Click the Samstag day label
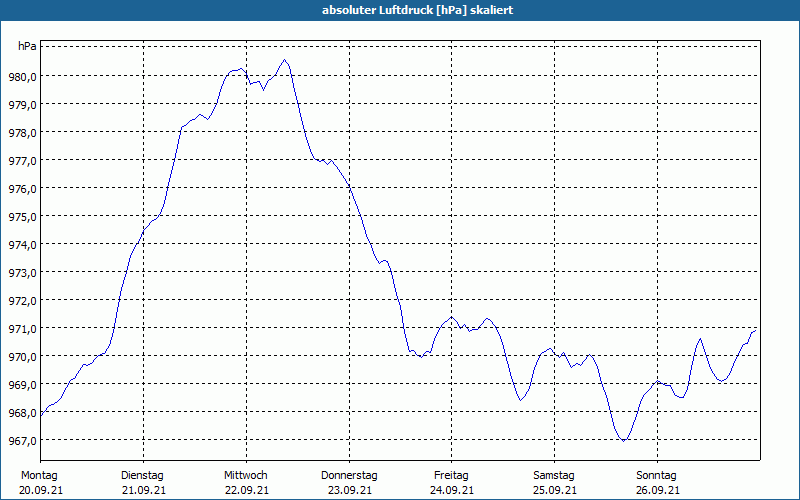The height and width of the screenshot is (500, 800). click(x=554, y=476)
